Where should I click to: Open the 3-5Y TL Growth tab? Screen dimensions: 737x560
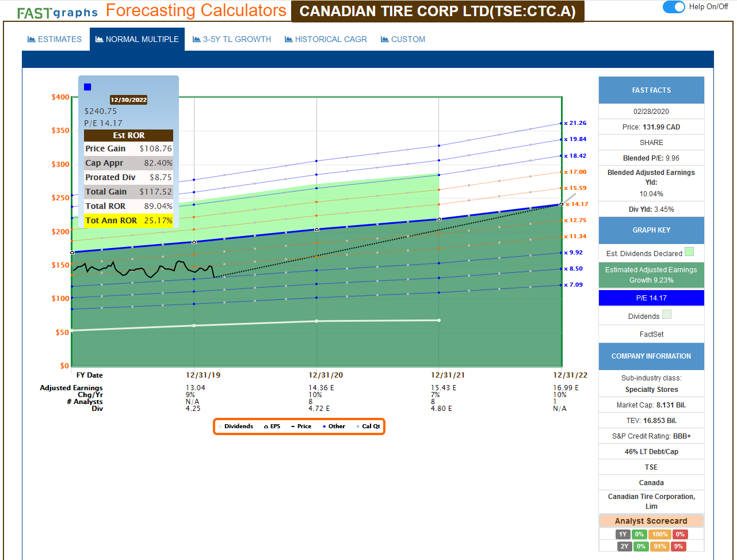click(231, 39)
